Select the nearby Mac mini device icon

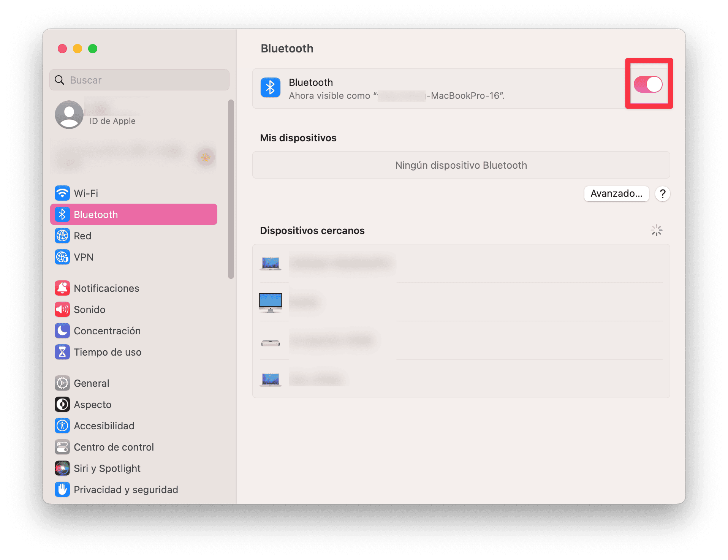(271, 343)
